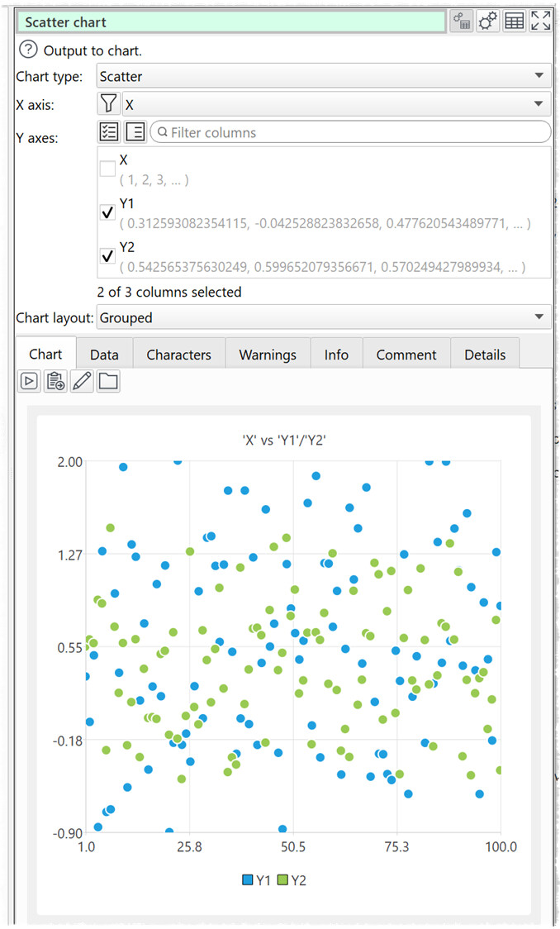Click the folder icon in chart toolbar

(108, 381)
